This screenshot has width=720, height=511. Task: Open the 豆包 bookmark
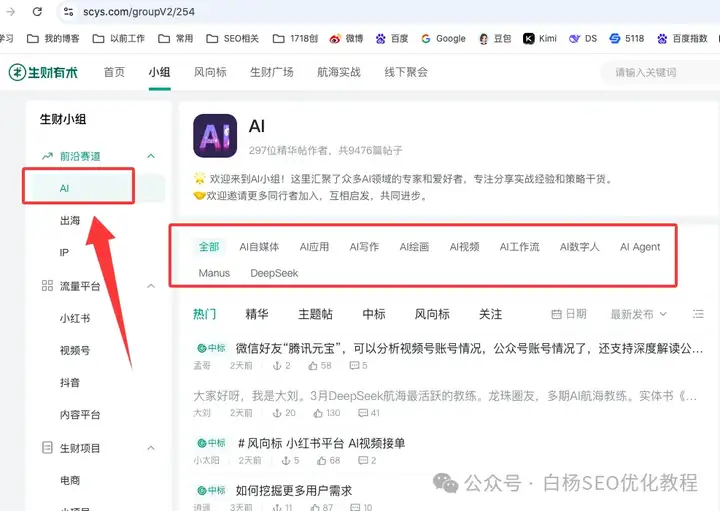(495, 39)
